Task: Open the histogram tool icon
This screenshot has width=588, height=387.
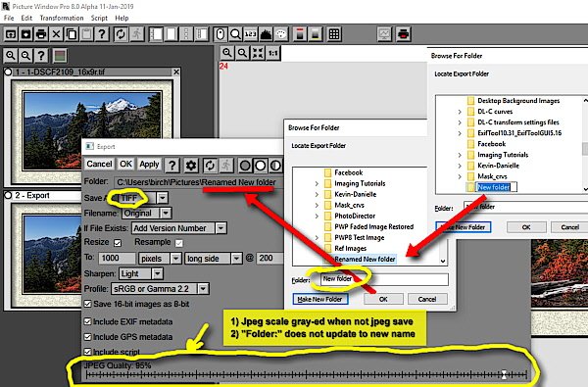Action: pos(266,34)
